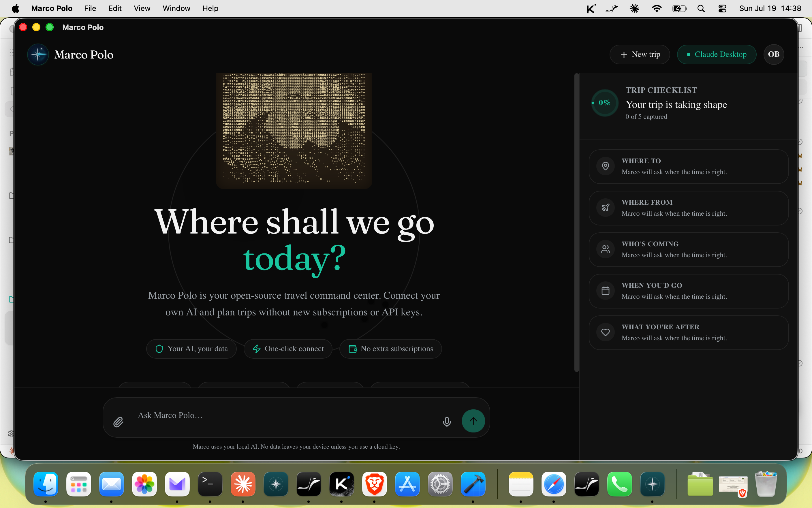Click the battery status icon
The height and width of the screenshot is (508, 812).
click(x=679, y=8)
